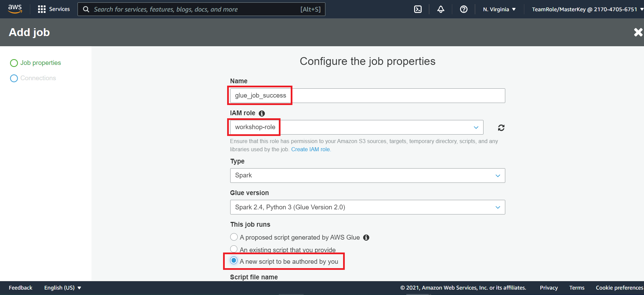Click the Connections step circle

point(14,78)
